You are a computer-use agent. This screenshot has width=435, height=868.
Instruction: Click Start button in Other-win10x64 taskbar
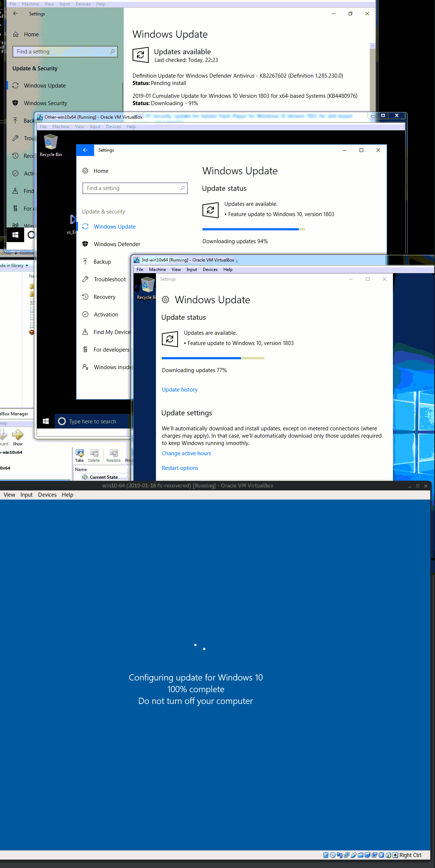pyautogui.click(x=46, y=421)
